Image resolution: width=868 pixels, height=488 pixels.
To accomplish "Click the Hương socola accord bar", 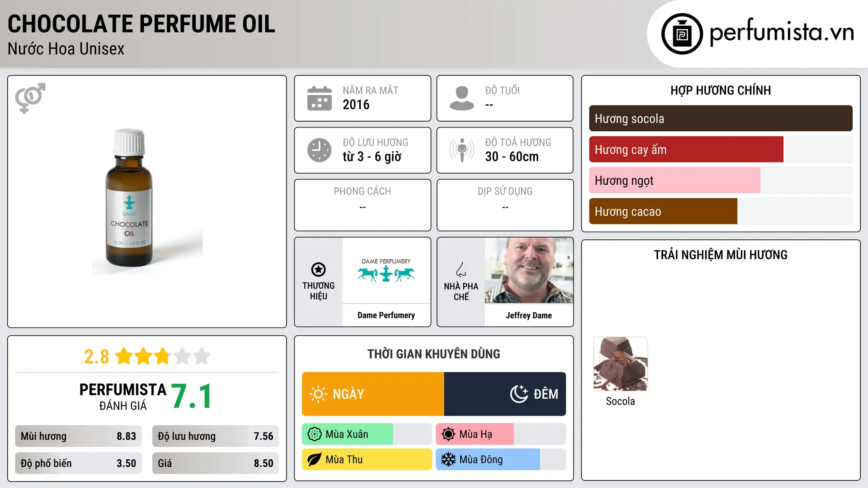I will pyautogui.click(x=721, y=119).
